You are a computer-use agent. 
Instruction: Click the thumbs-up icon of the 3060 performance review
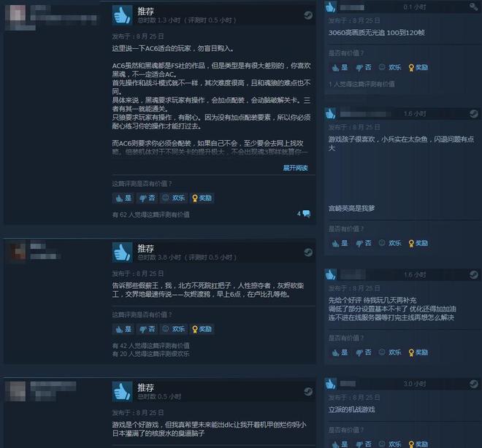330,7
